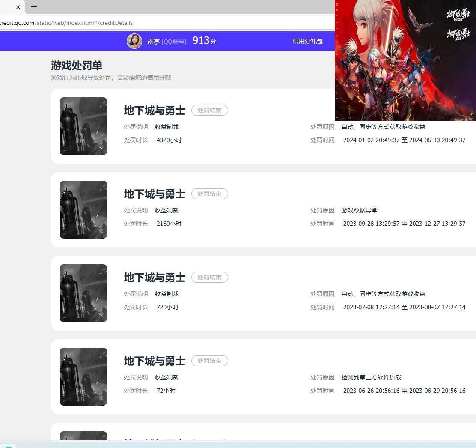
Task: Click the lower 地下城与勇士 logo on the artwork
Action: pyautogui.click(x=458, y=33)
